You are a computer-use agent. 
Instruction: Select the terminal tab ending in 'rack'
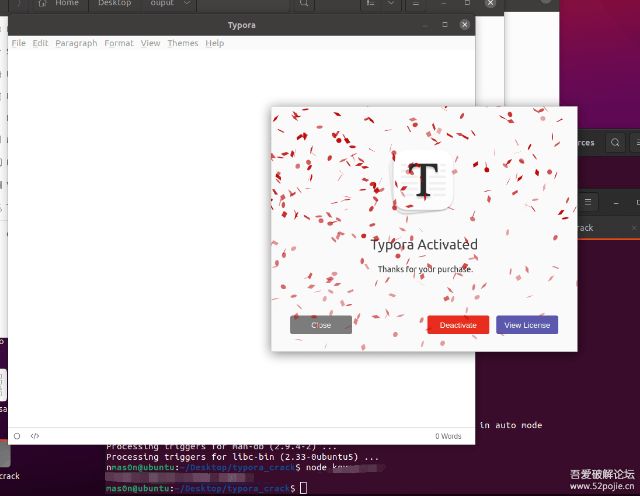tap(607, 228)
